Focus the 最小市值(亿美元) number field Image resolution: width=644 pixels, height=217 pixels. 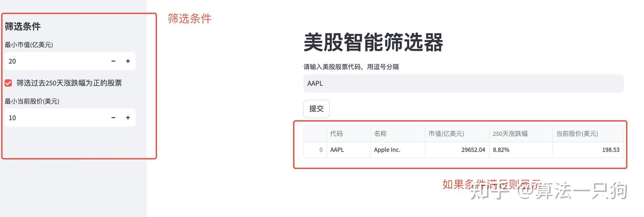coord(54,61)
